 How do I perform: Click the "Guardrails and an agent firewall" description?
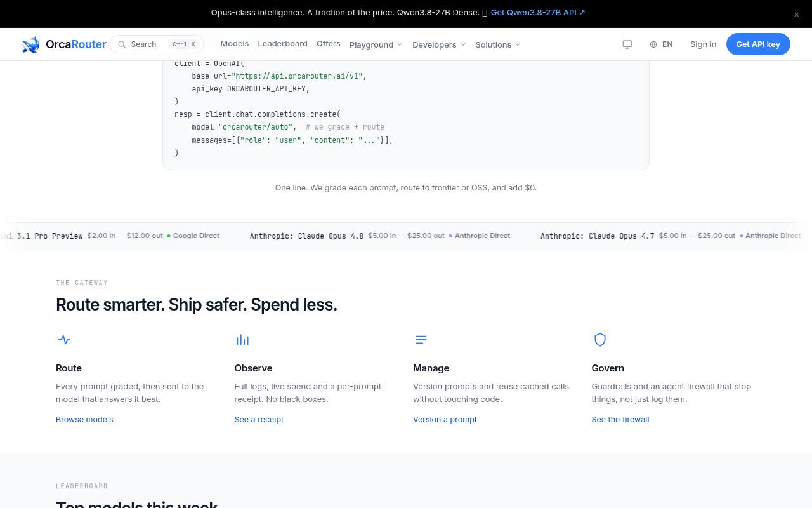point(671,392)
